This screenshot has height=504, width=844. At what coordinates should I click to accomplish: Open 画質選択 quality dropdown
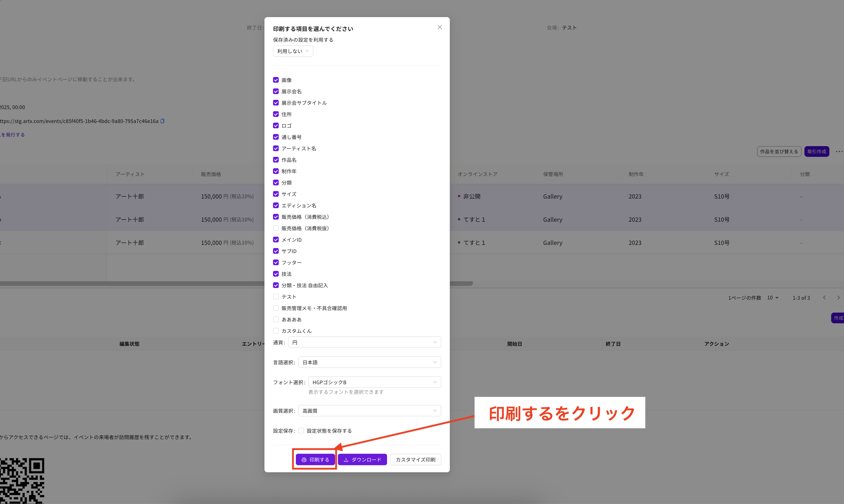[x=369, y=411]
